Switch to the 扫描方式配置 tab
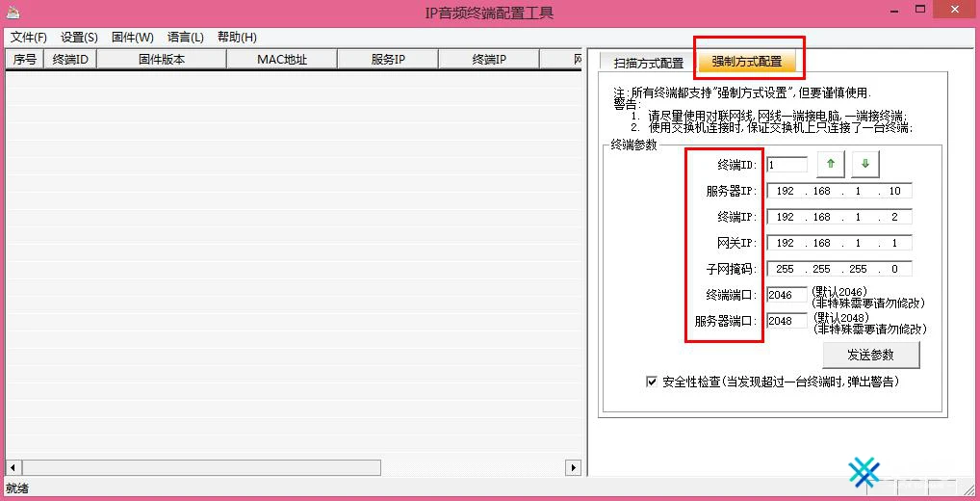 click(648, 64)
